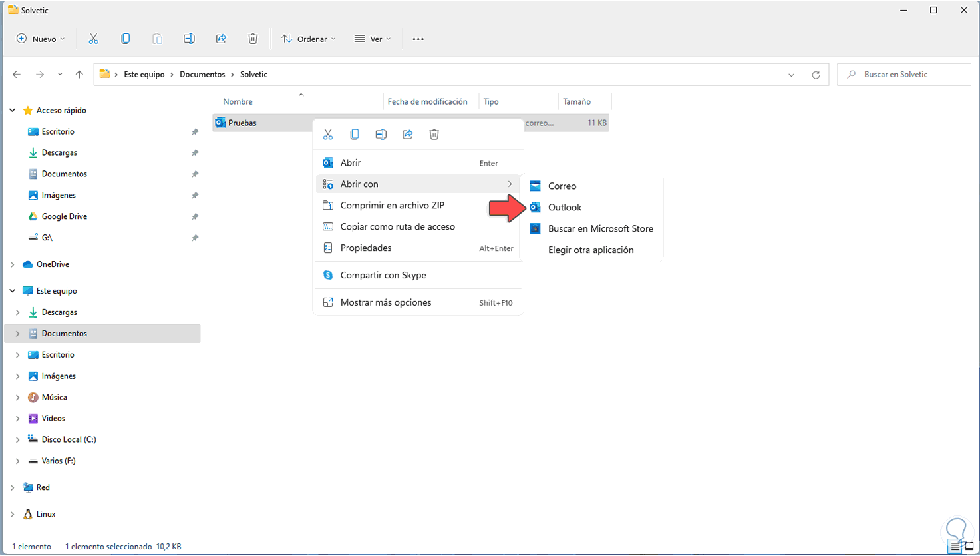Expand the Disco Local (C:) node
Viewport: 980px width, 556px height.
(x=18, y=439)
